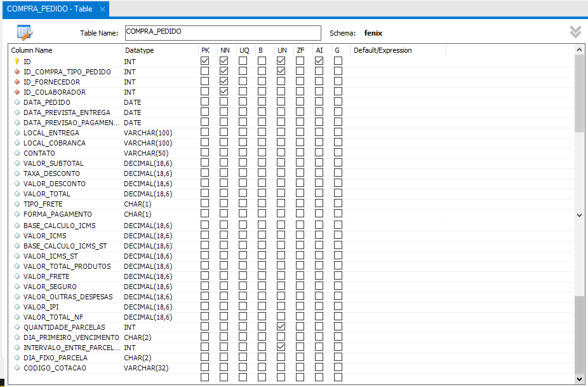Uncheck UN checkbox for QUANTIDADE_PARCELAS
The height and width of the screenshot is (387, 588).
[281, 326]
